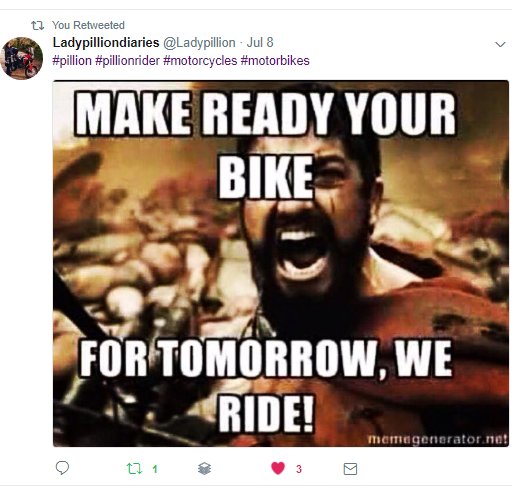Viewport: 512px width, 488px height.
Task: Visit the @Ladypillion handle
Action: coord(199,43)
